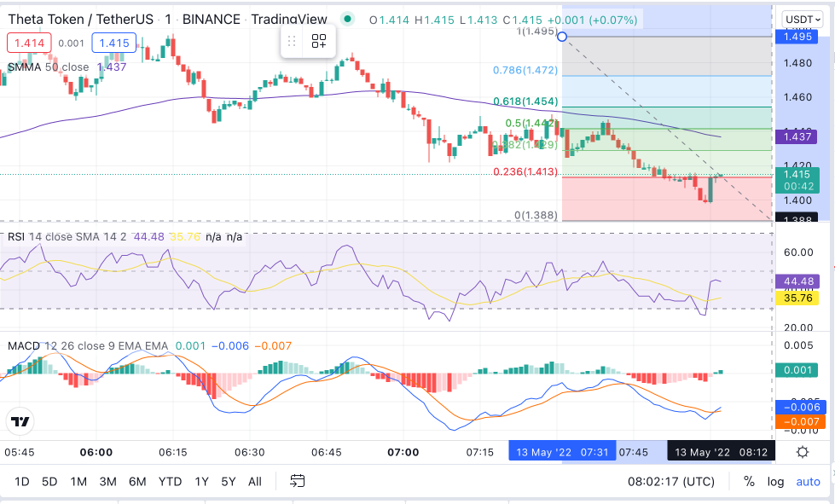This screenshot has width=835, height=504.
Task: Open the USDT currency dropdown
Action: pyautogui.click(x=803, y=20)
